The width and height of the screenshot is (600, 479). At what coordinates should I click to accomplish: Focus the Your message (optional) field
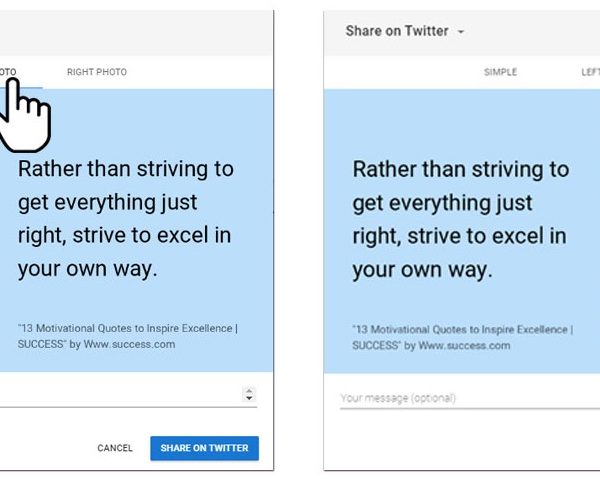tap(470, 398)
